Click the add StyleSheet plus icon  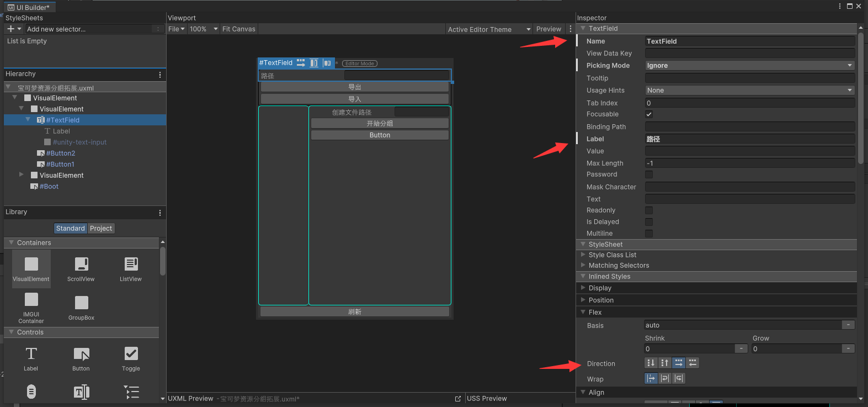click(x=10, y=29)
